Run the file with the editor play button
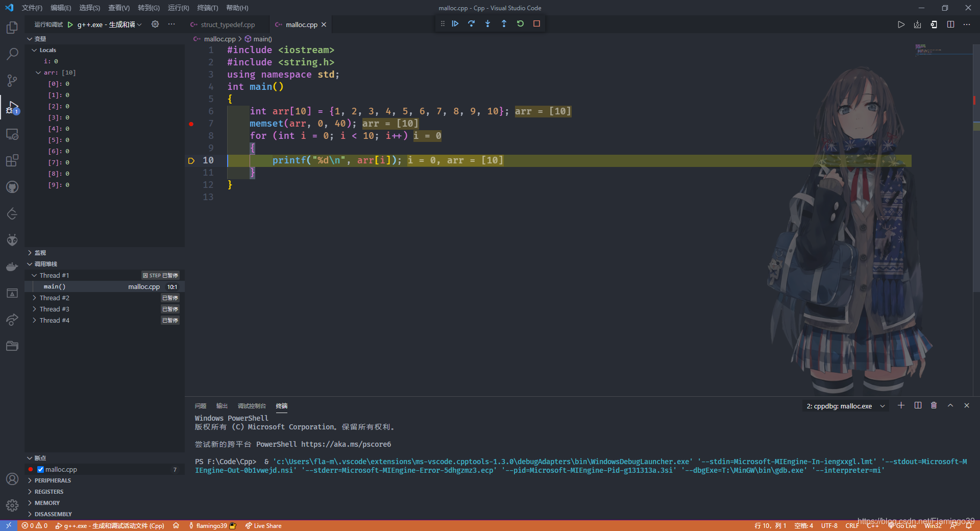This screenshot has height=531, width=980. tap(901, 25)
